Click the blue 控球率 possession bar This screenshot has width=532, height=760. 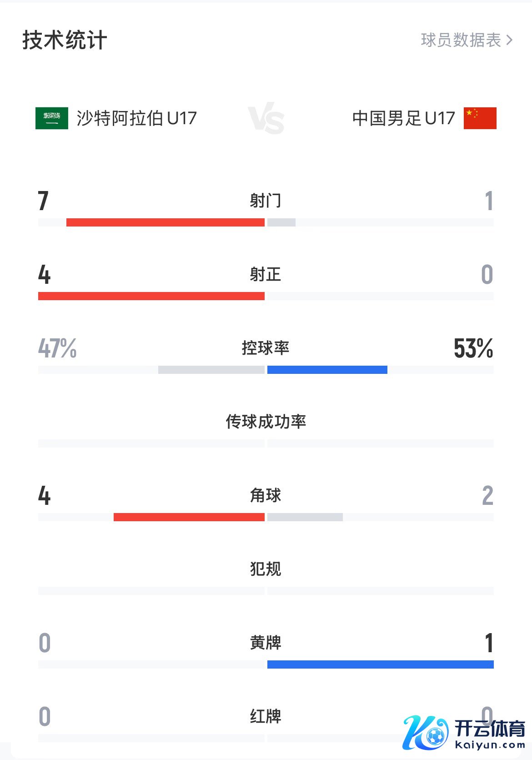click(x=327, y=370)
